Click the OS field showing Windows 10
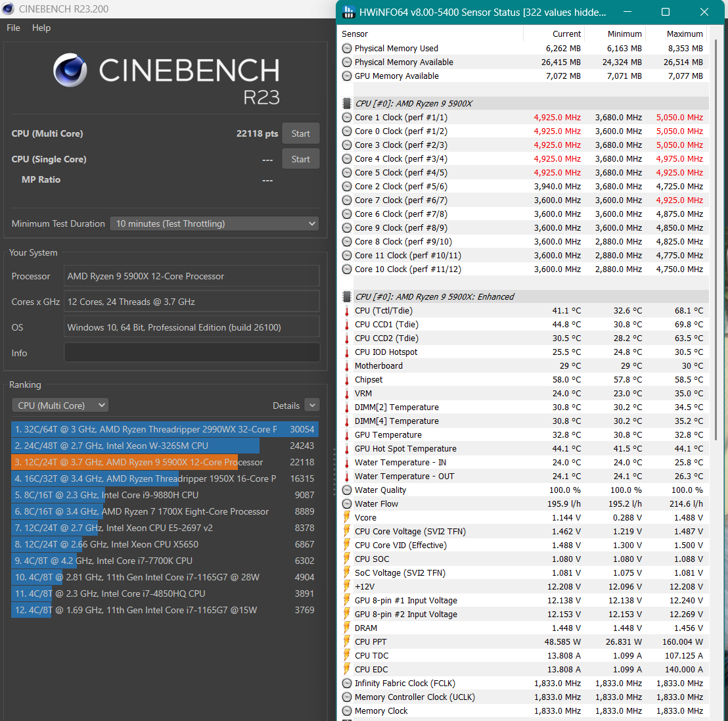 [192, 327]
